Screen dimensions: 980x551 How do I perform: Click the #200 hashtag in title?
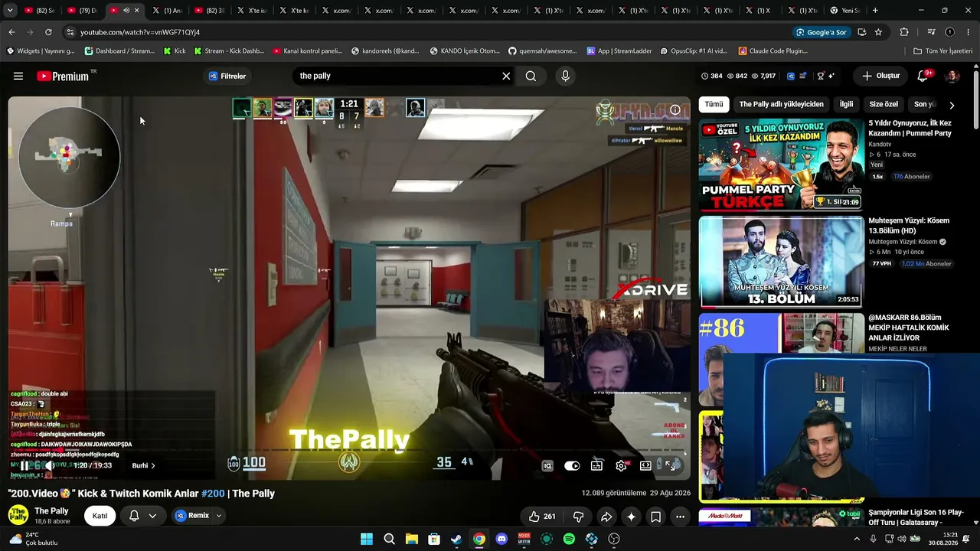pos(213,494)
